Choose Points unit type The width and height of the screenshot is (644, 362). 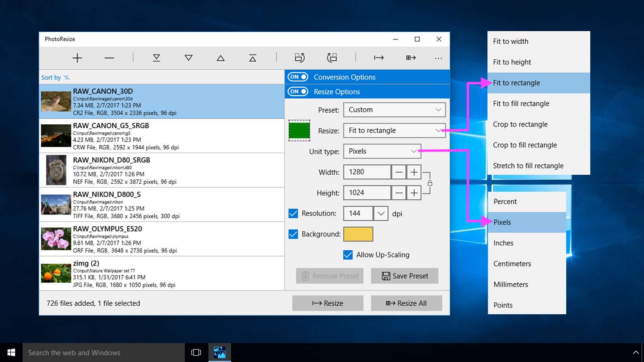pos(527,305)
